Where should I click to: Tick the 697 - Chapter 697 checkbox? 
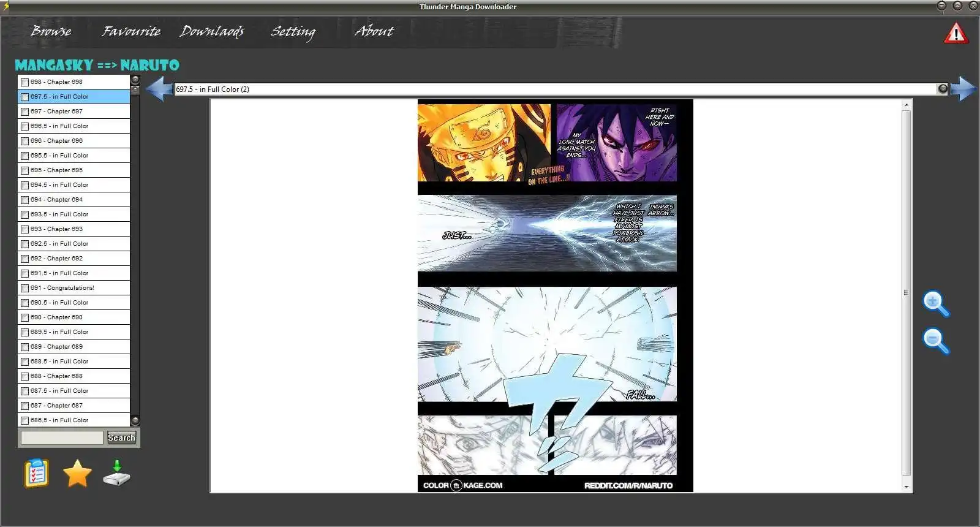(24, 112)
